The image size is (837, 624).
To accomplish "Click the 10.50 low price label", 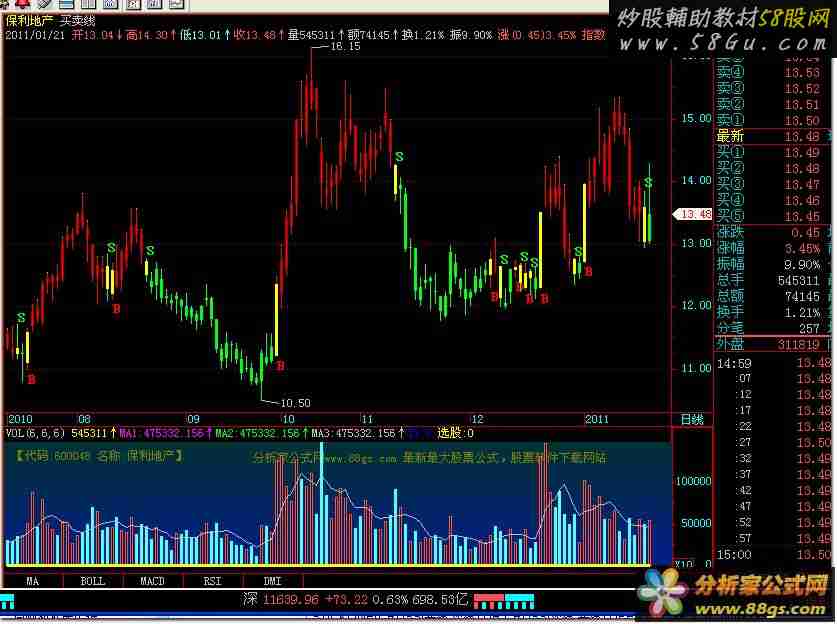I will coord(295,403).
